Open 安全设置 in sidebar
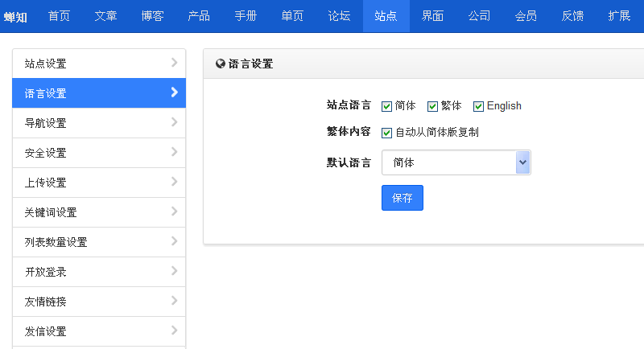 [x=99, y=153]
